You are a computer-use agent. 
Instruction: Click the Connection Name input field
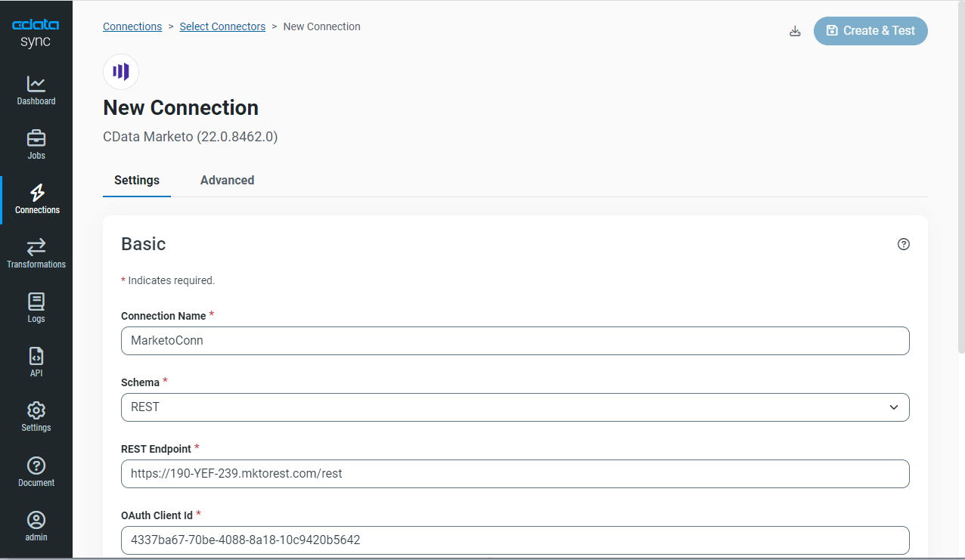515,341
